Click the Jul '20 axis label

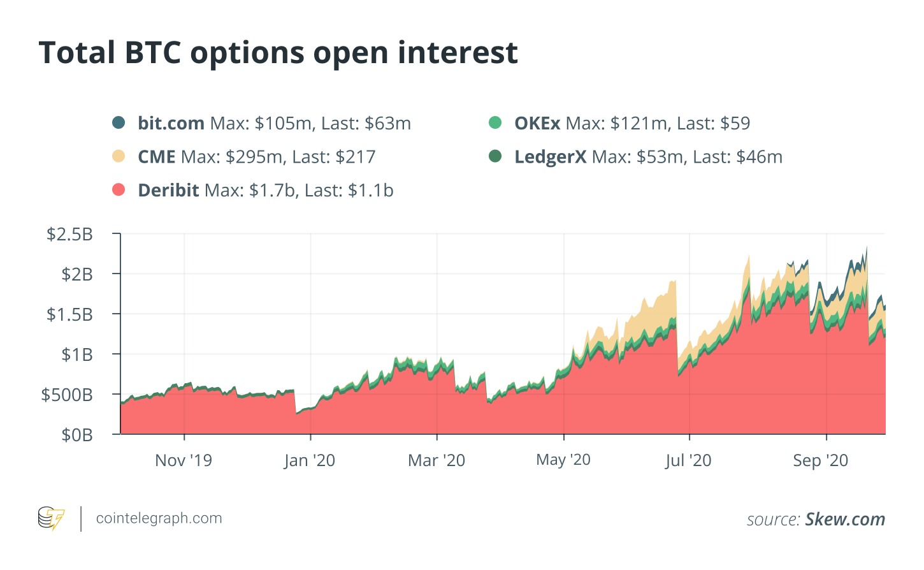click(x=688, y=460)
